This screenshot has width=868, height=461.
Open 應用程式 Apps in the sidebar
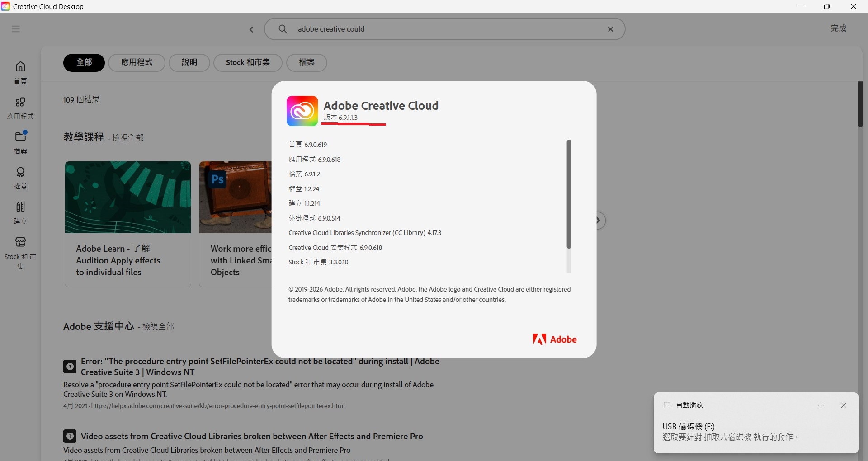(x=20, y=108)
